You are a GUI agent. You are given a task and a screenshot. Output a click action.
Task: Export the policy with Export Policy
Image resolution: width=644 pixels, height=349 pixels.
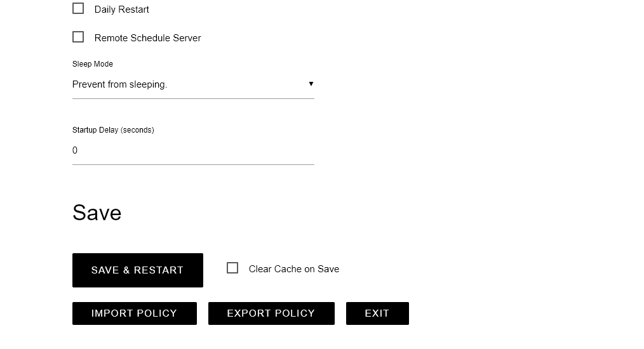pos(271,313)
